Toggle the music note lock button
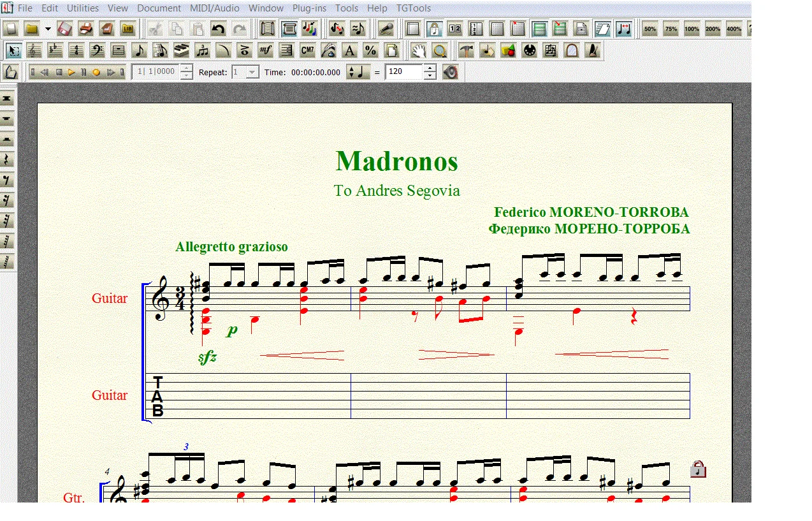Screen dimensions: 812x521 (x=434, y=29)
